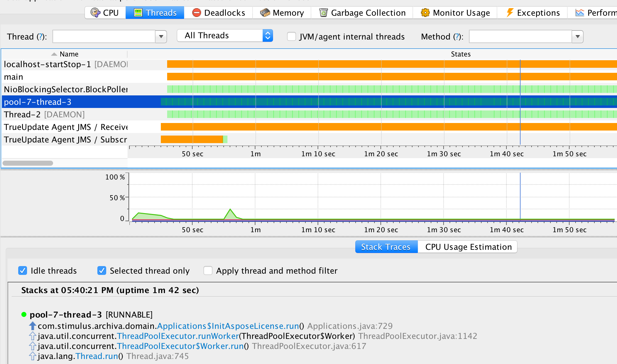Open the Deadlocks tab

tap(218, 13)
